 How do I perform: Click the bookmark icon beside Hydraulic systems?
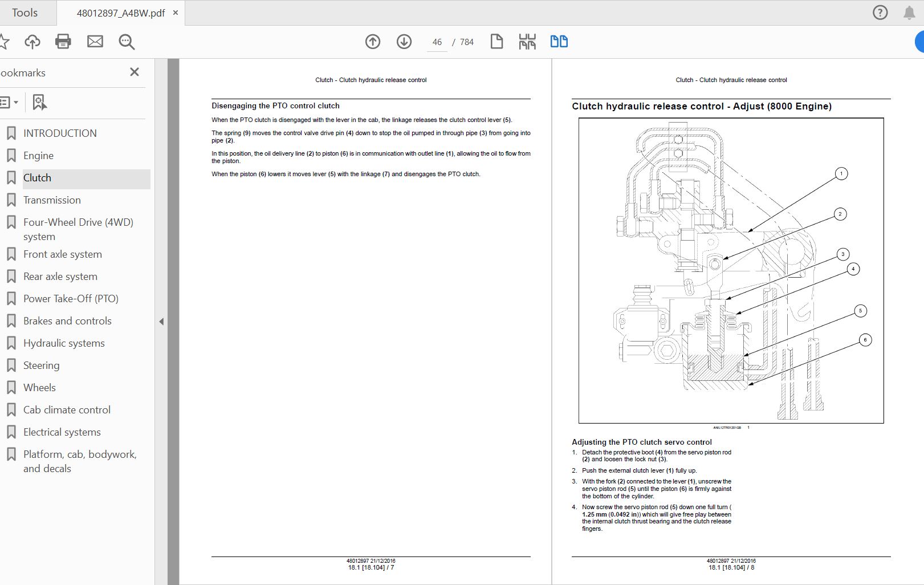[x=11, y=343]
